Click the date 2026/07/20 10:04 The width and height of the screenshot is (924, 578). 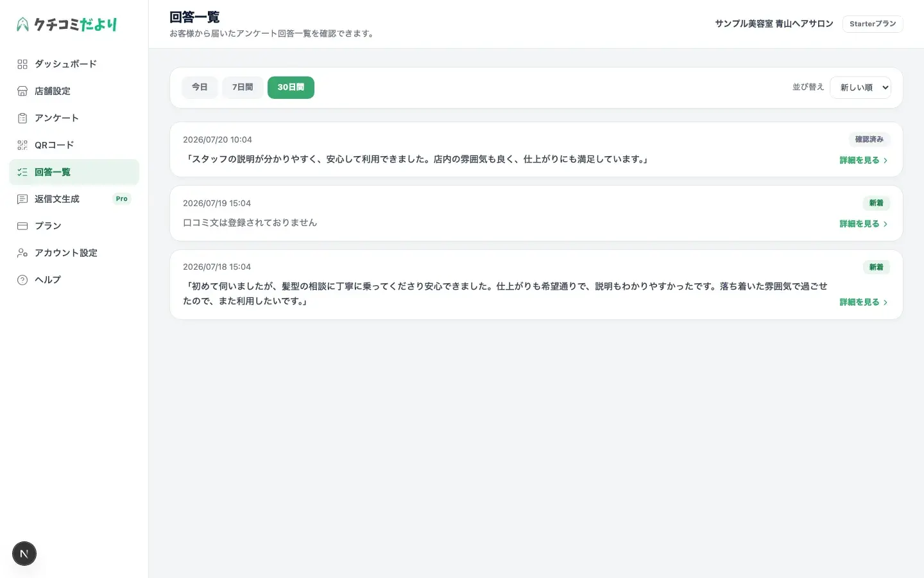pos(218,140)
